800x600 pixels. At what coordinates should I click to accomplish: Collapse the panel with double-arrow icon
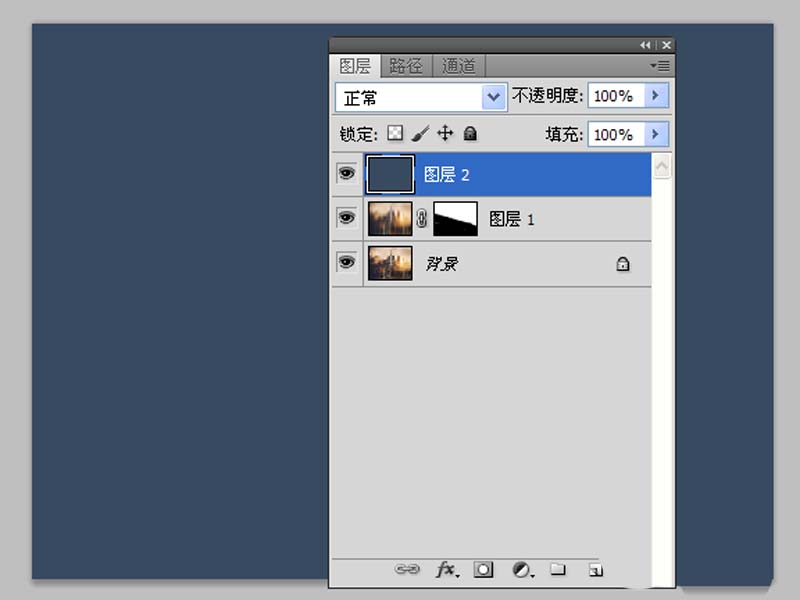[646, 45]
